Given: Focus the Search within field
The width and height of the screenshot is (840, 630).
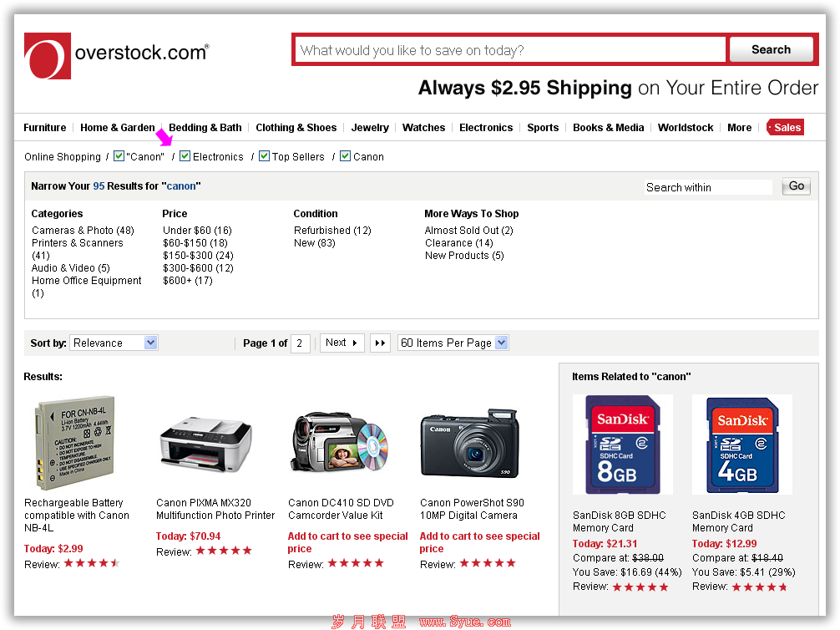Looking at the screenshot, I should tap(708, 187).
